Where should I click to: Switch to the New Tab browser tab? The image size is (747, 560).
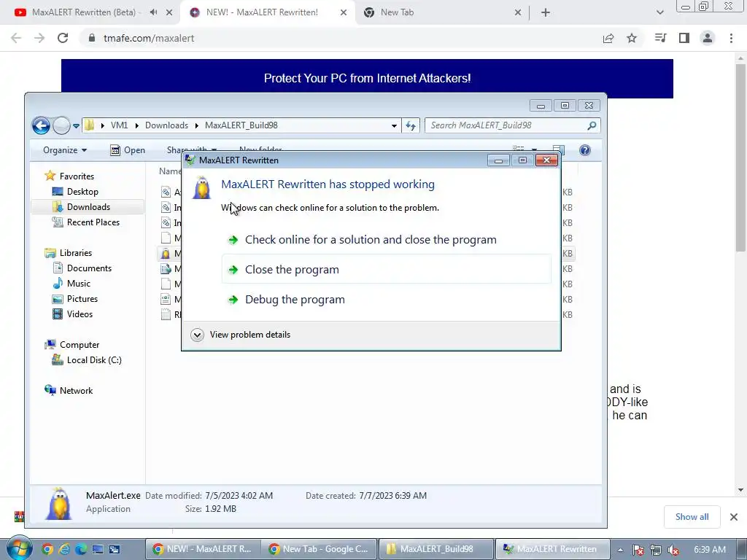397,12
